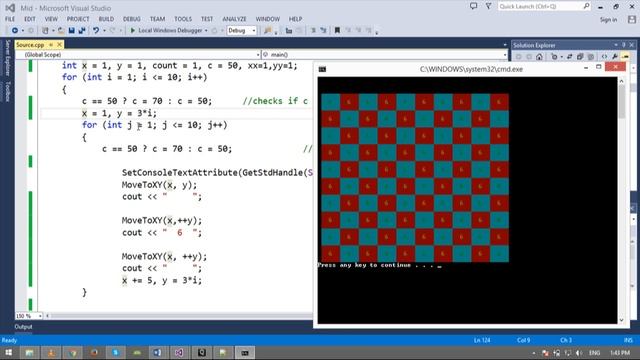
Task: Open the TOOLS menu
Action: 183,19
